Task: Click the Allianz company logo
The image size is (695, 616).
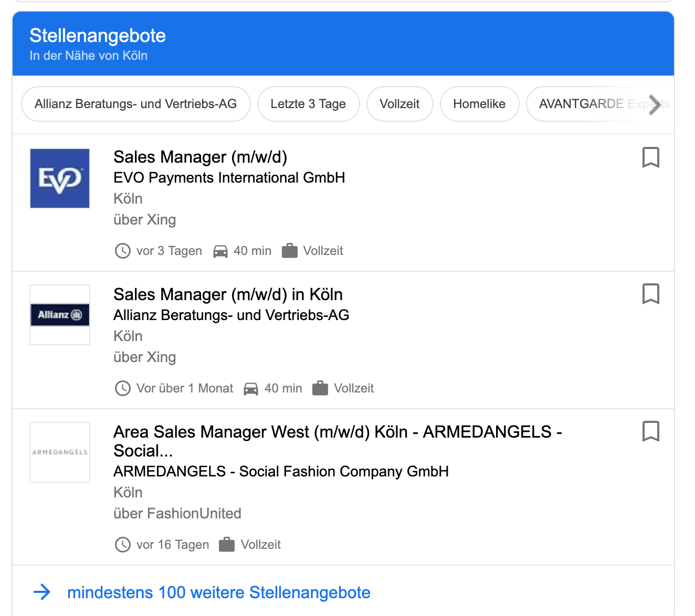Action: tap(60, 315)
